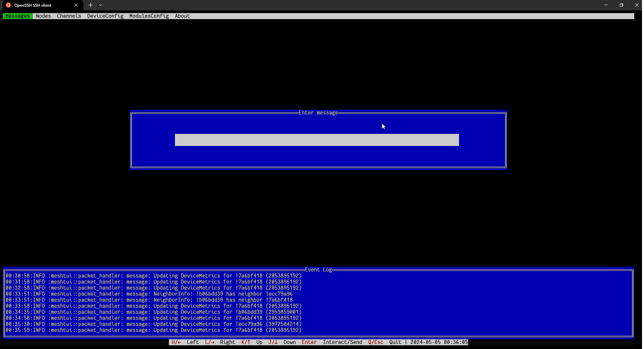Select the ModulesConfig tab

coord(149,16)
